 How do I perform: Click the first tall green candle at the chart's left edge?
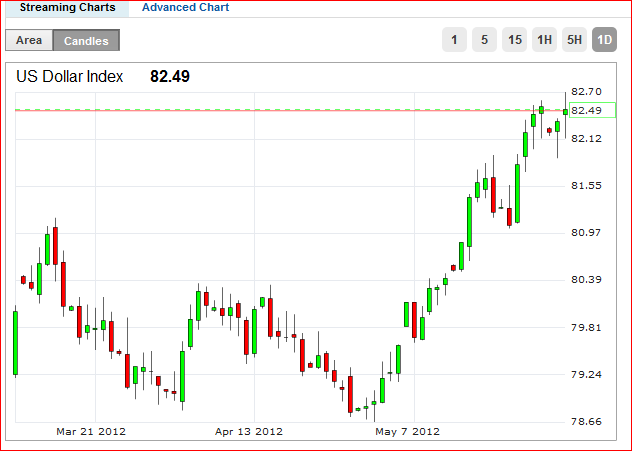(15, 343)
